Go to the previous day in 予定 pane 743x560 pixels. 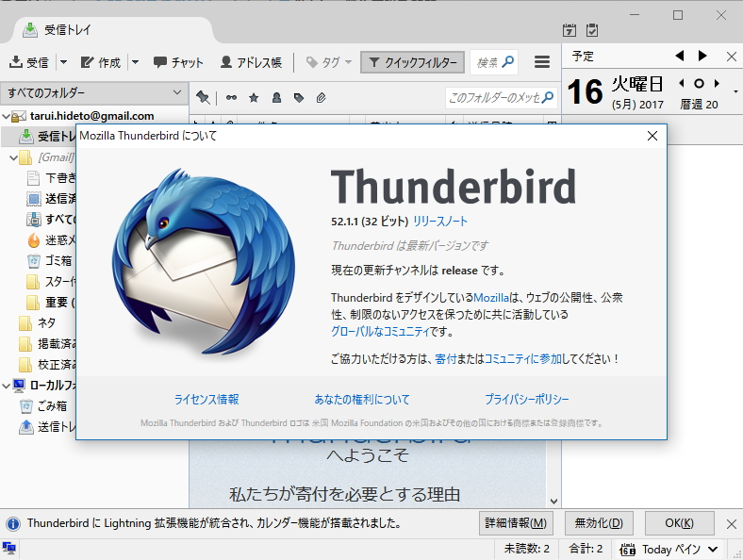(680, 56)
